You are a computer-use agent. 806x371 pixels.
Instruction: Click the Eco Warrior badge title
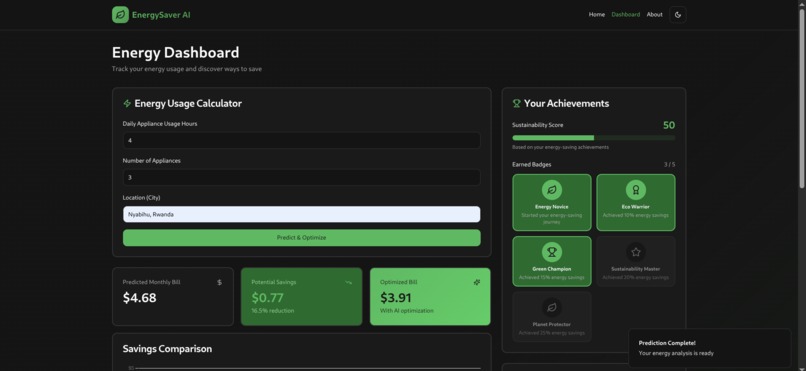(x=636, y=207)
